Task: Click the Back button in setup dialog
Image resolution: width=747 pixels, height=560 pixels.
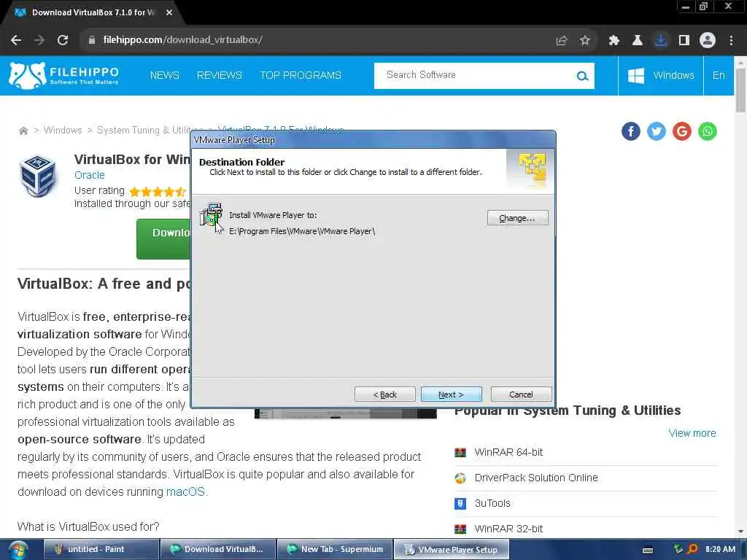Action: pyautogui.click(x=385, y=394)
